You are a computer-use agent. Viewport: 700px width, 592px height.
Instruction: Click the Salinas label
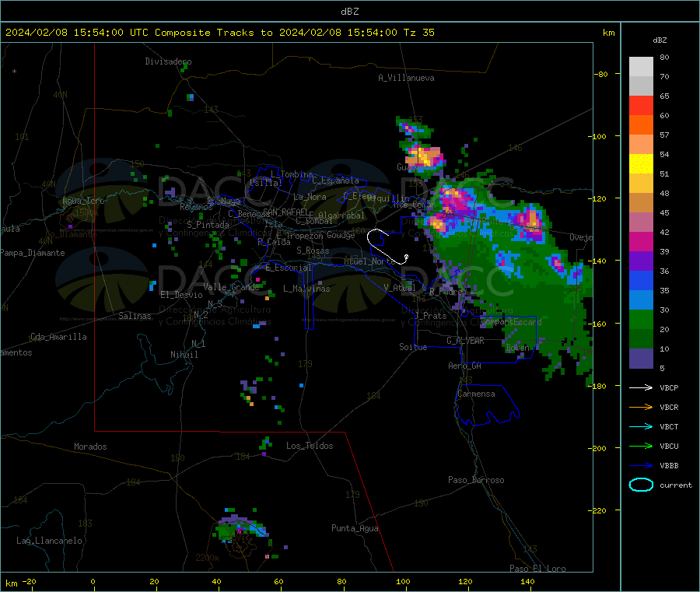(x=135, y=316)
